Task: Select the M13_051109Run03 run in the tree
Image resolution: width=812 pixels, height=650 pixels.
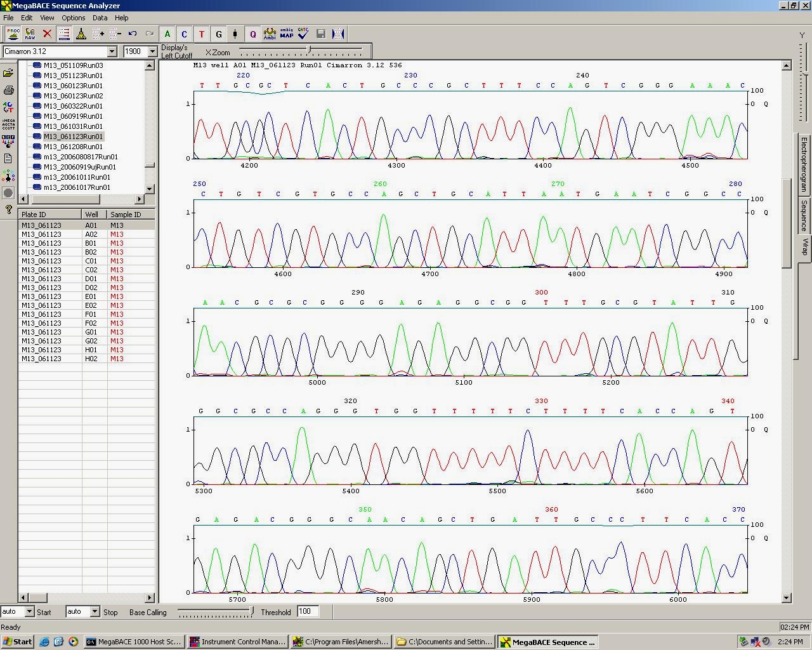Action: coord(73,65)
